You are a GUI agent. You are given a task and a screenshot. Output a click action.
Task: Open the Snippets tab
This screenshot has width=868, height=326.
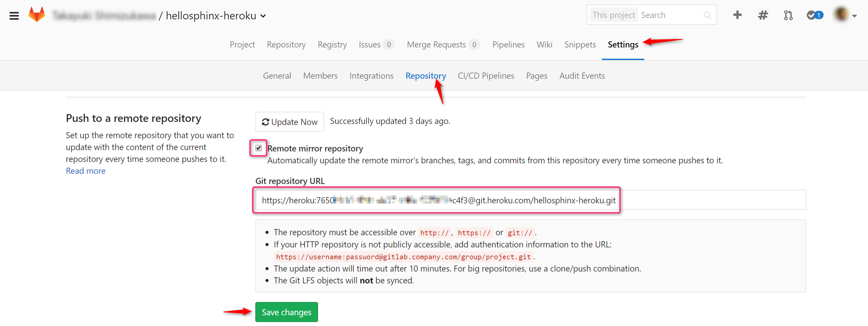tap(580, 45)
